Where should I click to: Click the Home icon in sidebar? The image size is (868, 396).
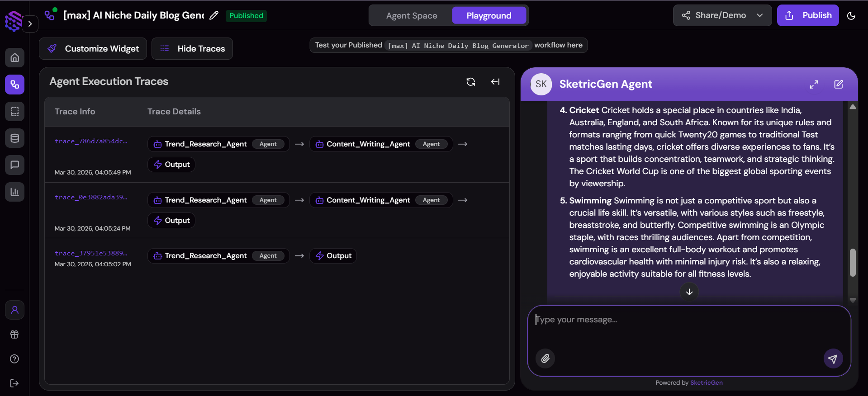click(x=14, y=58)
